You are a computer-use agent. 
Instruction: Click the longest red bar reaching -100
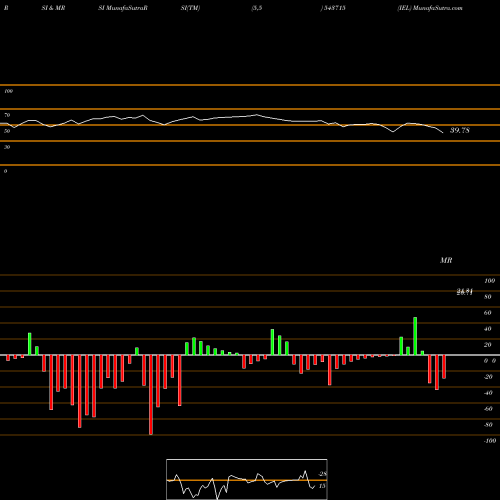[151, 395]
